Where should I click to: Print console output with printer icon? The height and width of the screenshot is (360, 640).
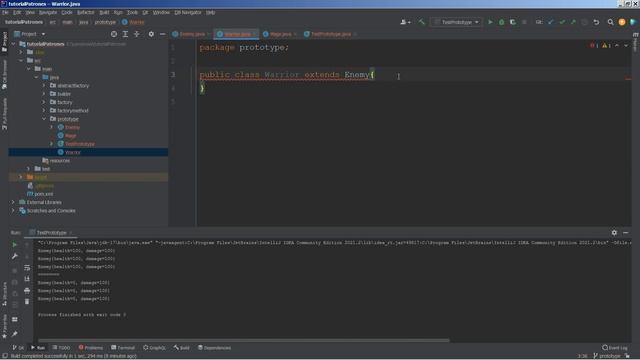27,291
